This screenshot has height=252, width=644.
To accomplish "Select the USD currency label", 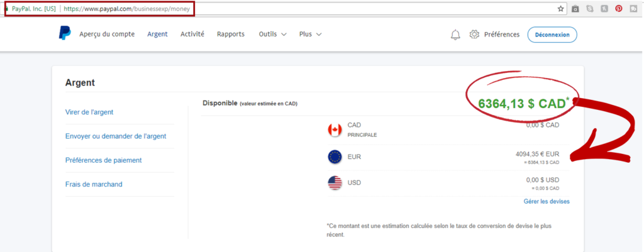I will pos(354,183).
